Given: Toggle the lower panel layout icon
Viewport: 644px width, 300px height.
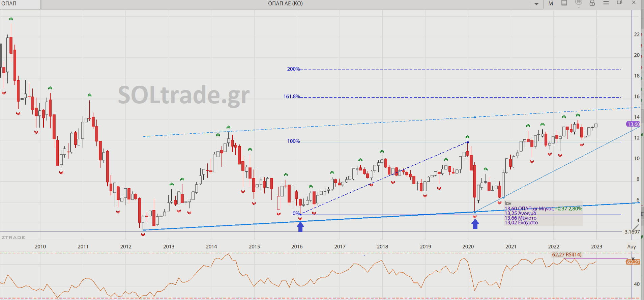Looking at the screenshot, I should coord(564,3).
